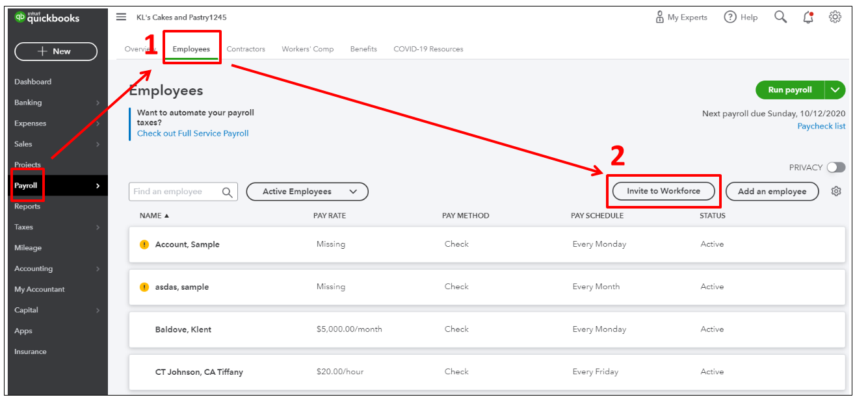Switch to the COVID-19 Resources tab
The height and width of the screenshot is (406, 868).
428,49
